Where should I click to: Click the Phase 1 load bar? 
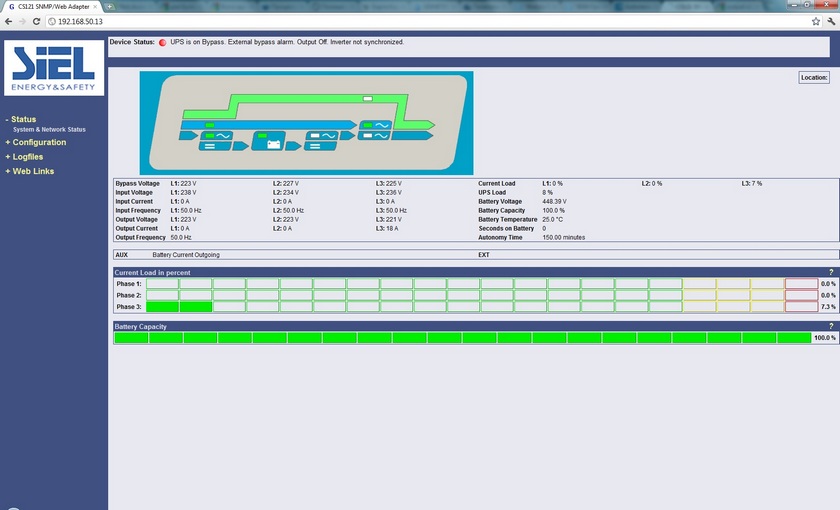coord(482,283)
